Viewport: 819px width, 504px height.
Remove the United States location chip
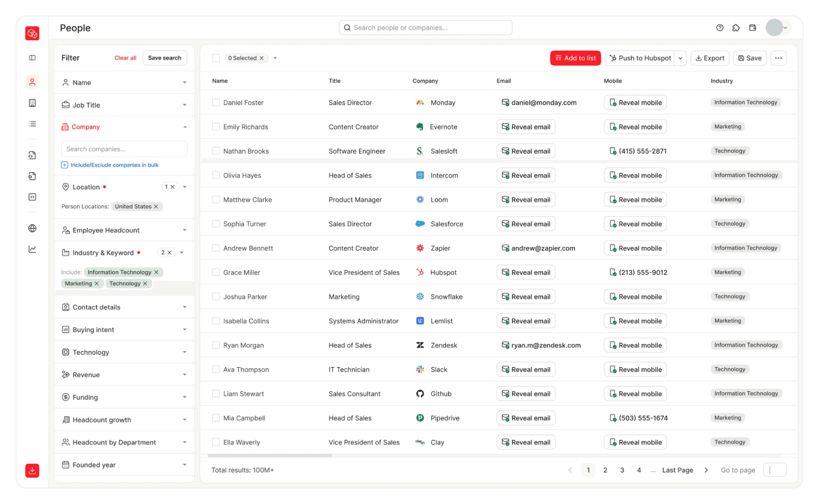click(x=156, y=207)
